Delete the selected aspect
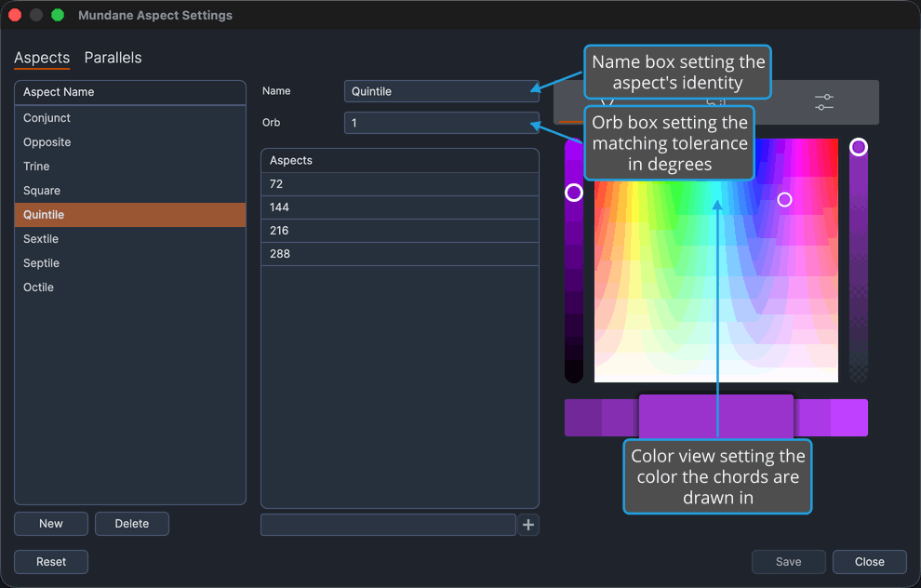The height and width of the screenshot is (588, 921). (x=131, y=524)
